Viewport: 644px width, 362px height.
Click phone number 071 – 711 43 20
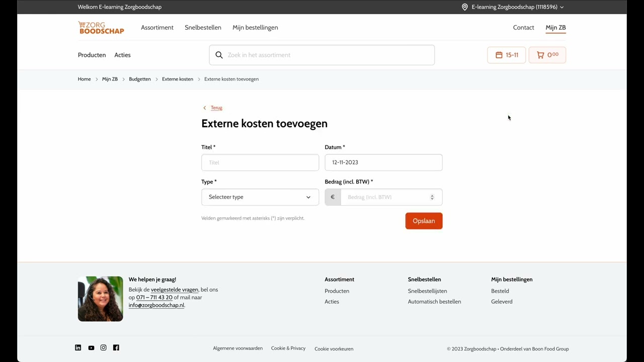click(x=154, y=297)
